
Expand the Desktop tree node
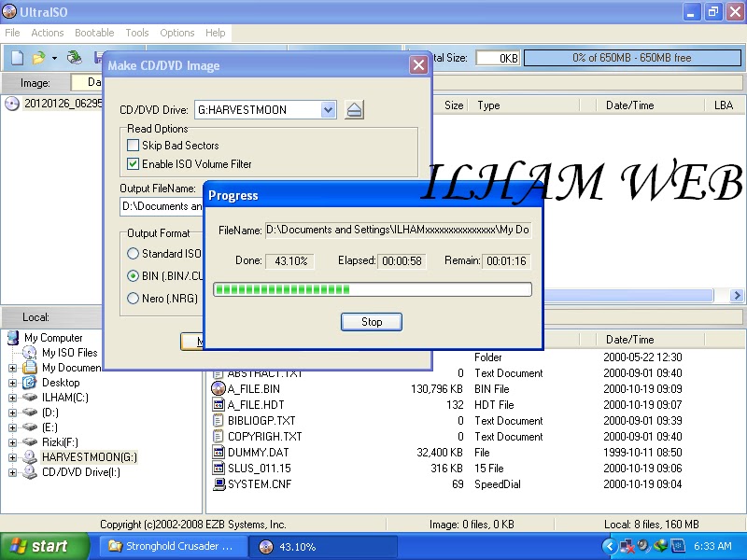tap(13, 383)
